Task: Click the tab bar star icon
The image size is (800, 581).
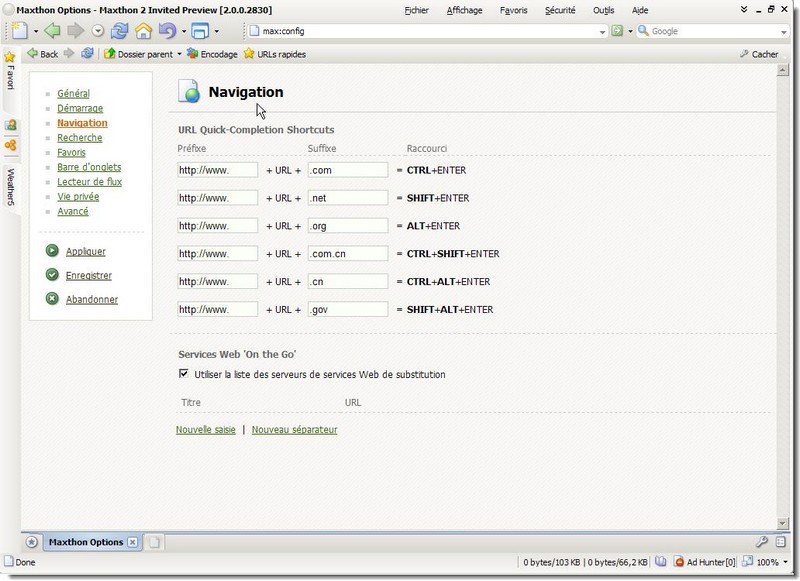Action: coord(32,542)
